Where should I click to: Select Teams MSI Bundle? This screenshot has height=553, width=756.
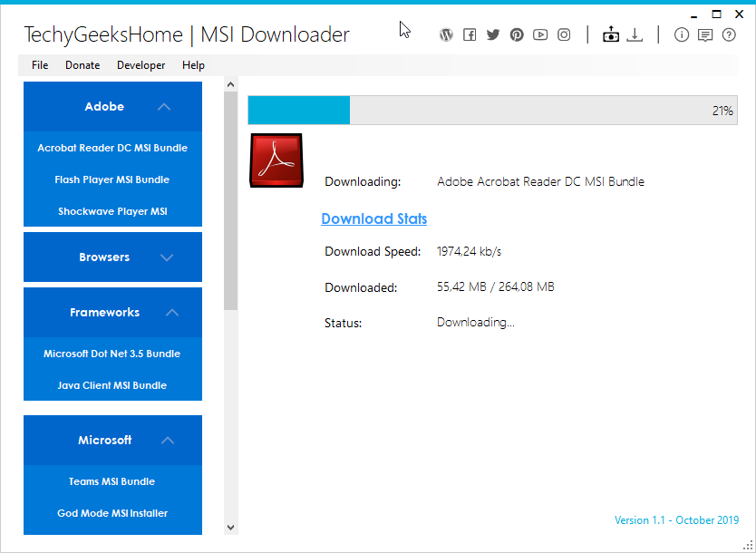click(112, 481)
